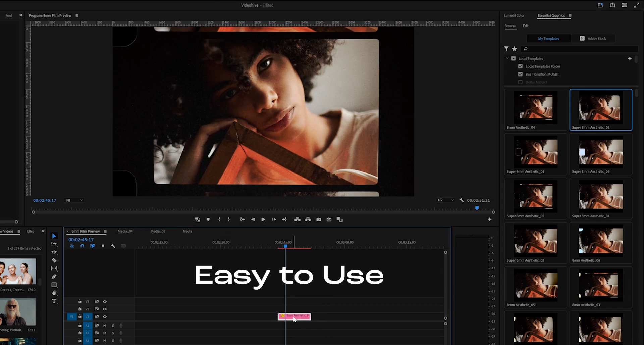This screenshot has width=644, height=345.
Task: Select the Type tool
Action: coord(54,301)
